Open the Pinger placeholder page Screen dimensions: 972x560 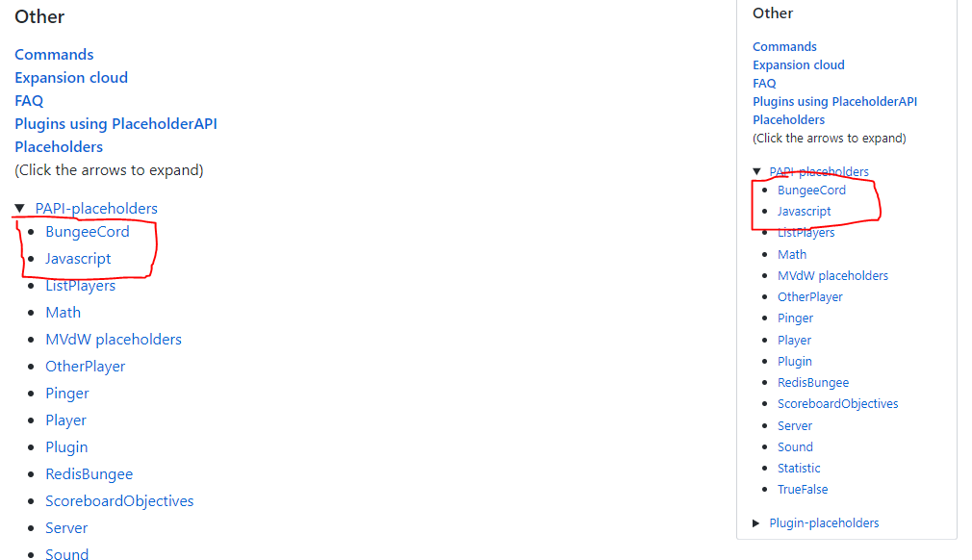click(66, 393)
